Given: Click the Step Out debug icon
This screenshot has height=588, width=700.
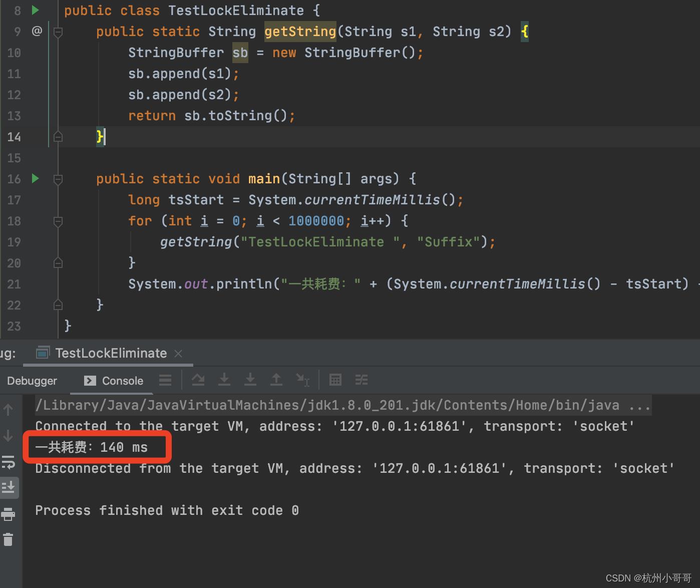Looking at the screenshot, I should coord(276,380).
